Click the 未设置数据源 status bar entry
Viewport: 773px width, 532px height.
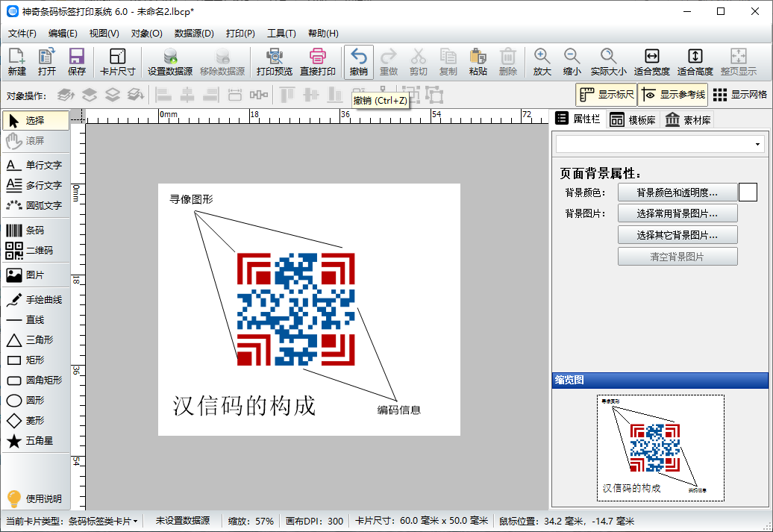pos(183,521)
